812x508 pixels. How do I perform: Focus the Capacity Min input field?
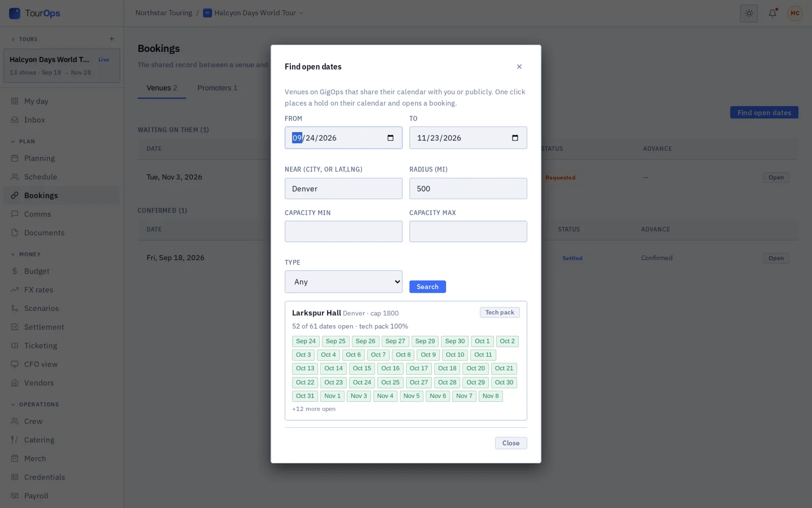pyautogui.click(x=344, y=231)
